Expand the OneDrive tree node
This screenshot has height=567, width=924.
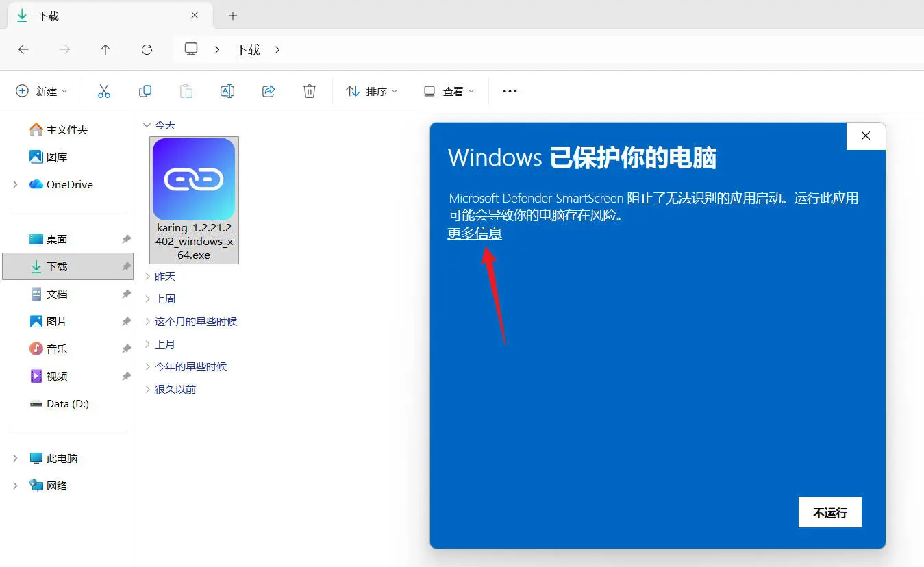[15, 184]
